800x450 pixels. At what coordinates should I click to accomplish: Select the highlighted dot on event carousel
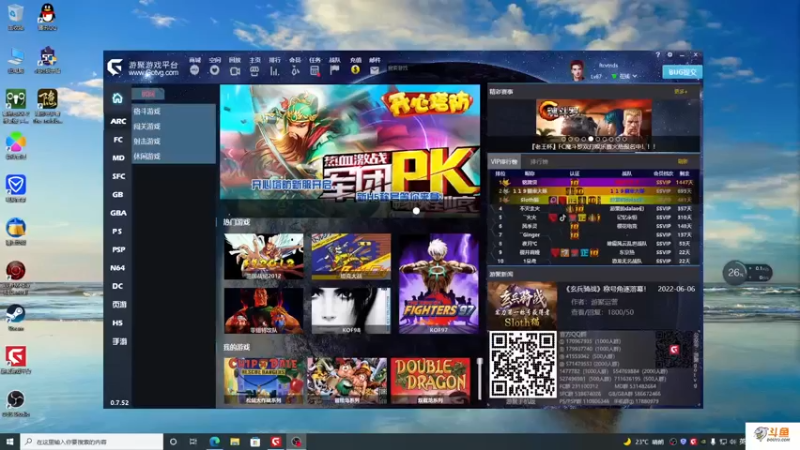590,139
